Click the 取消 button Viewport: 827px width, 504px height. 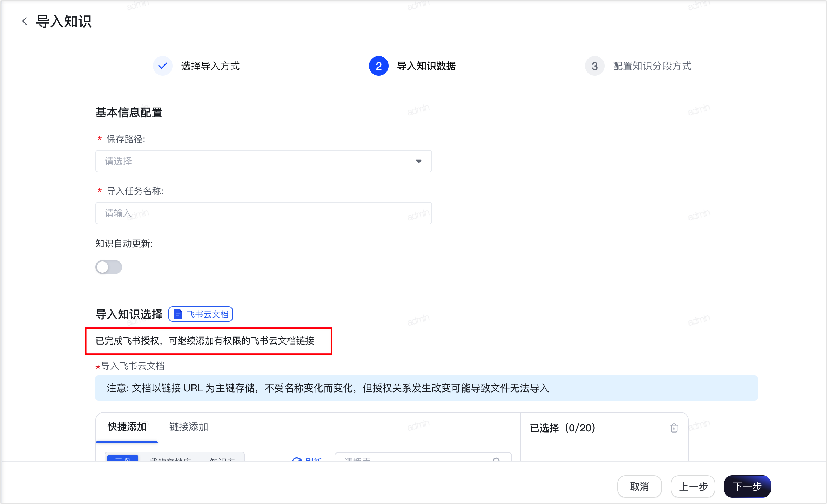[639, 486]
